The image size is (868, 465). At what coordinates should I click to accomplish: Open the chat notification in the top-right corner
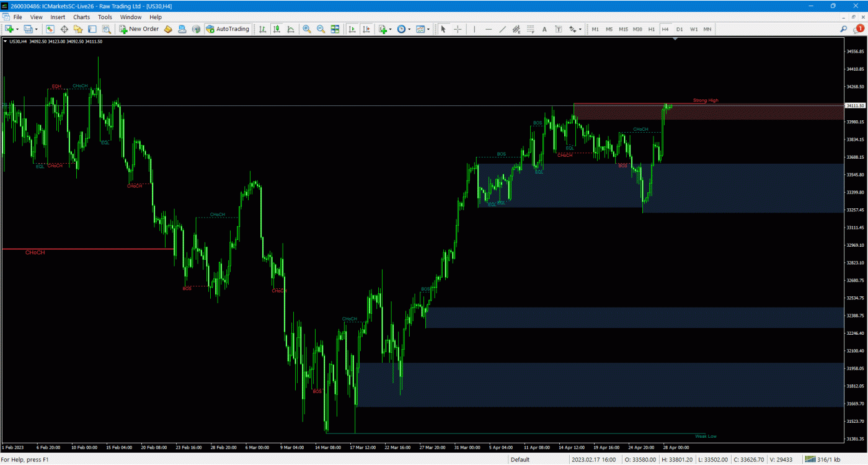[860, 29]
